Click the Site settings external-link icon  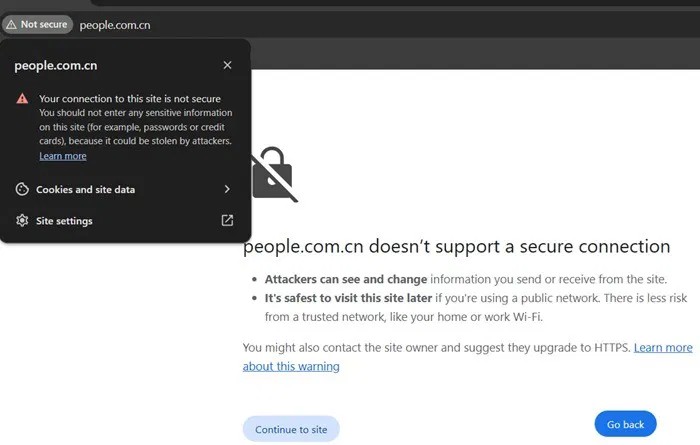pos(227,220)
